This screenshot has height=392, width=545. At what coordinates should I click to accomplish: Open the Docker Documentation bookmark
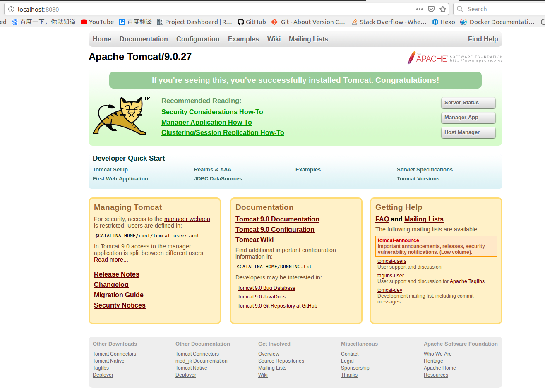coord(497,22)
